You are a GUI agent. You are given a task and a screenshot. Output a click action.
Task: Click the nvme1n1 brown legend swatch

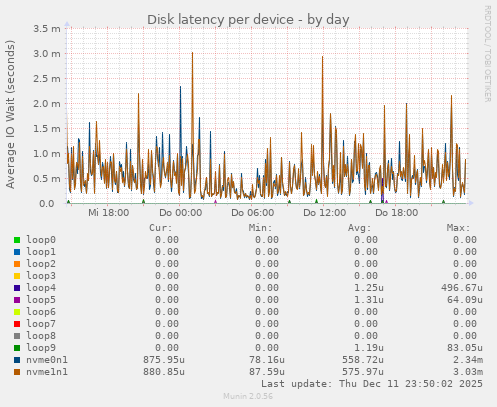point(17,372)
